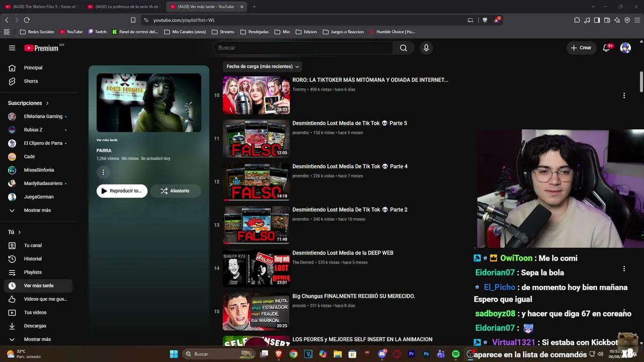Open the YouTube guide hamburger menu
The image size is (644, 362).
click(12, 48)
